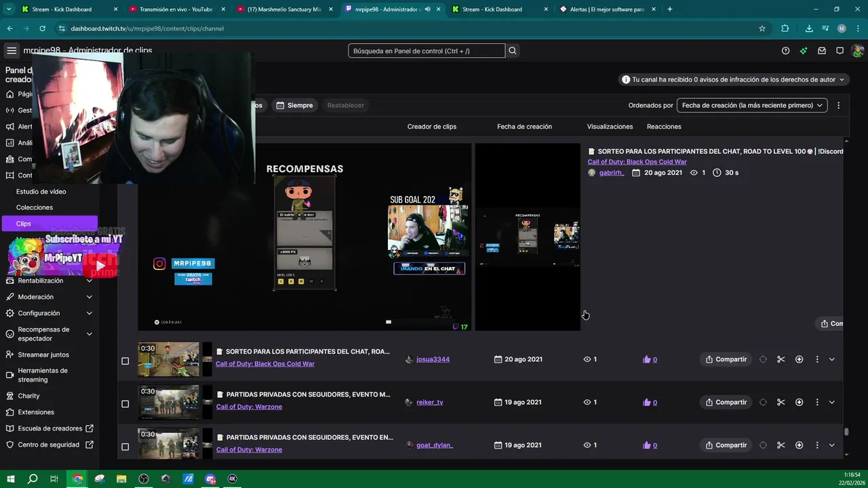The image size is (868, 488).
Task: Open three-dot menu in goat_dylan_ row
Action: coord(817,445)
